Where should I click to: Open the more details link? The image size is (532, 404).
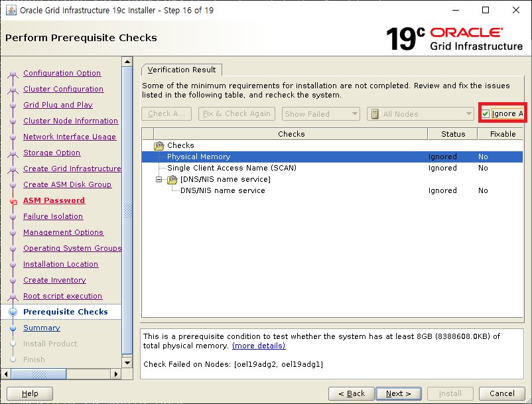click(259, 346)
